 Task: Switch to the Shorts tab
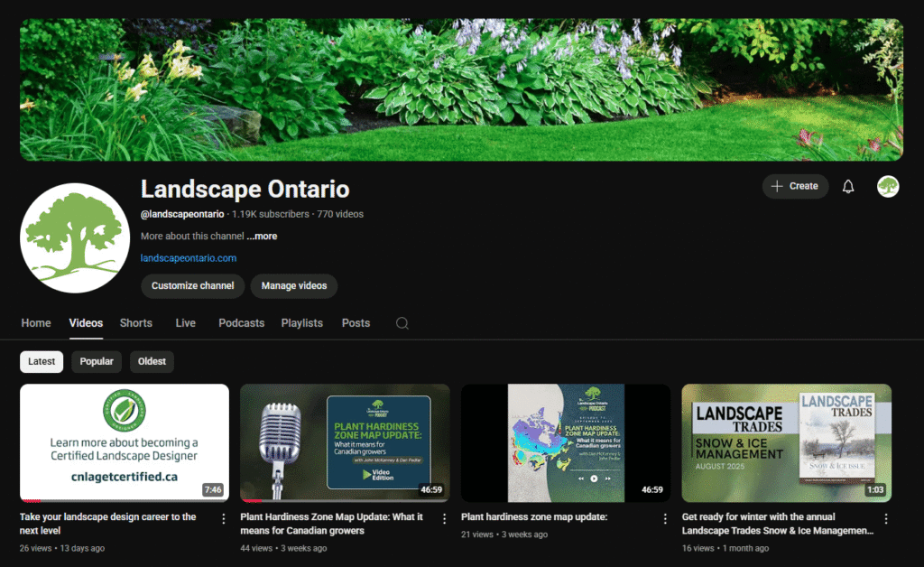(x=135, y=322)
